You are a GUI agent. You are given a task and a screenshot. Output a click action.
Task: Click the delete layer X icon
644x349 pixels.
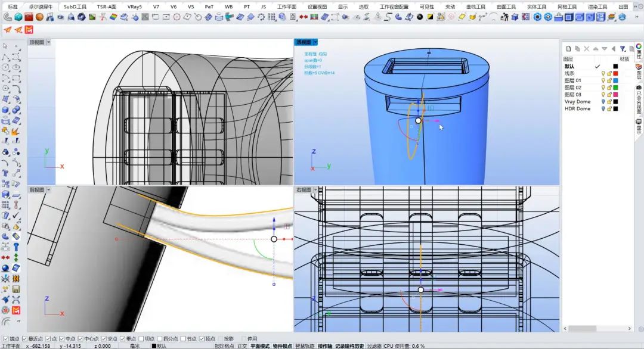[x=586, y=48]
